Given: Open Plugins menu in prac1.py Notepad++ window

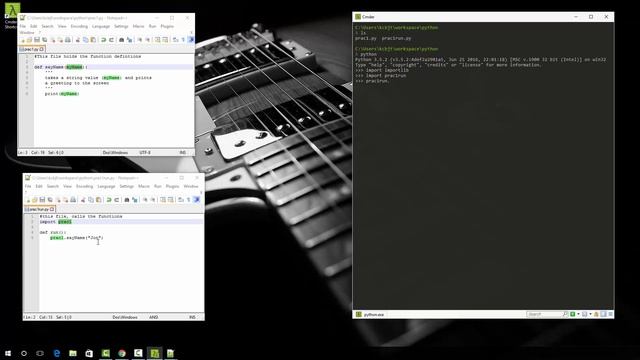Looking at the screenshot, I should coord(167,26).
